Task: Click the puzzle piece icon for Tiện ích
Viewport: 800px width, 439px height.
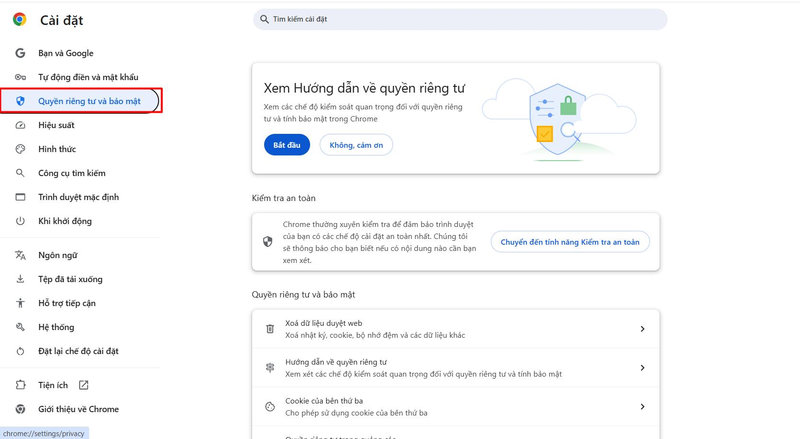Action: pos(20,385)
